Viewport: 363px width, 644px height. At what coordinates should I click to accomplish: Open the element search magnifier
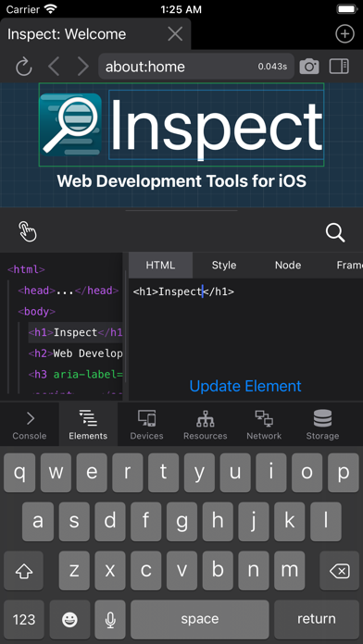click(x=335, y=232)
